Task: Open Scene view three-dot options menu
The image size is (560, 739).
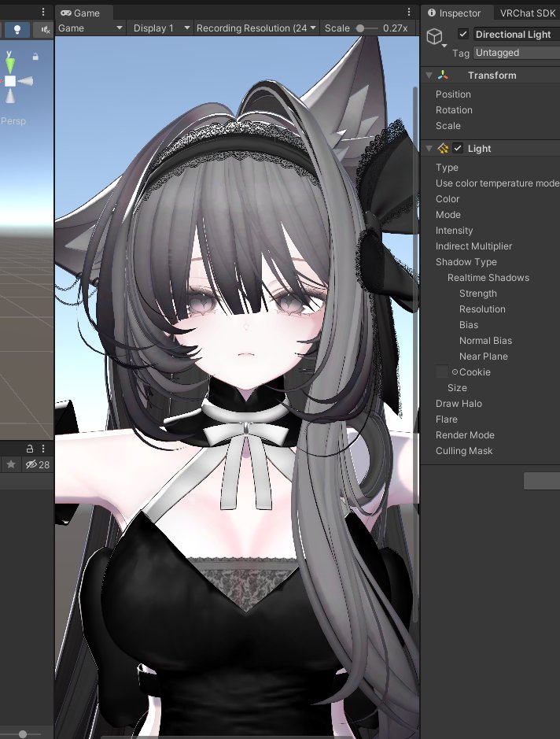Action: (42, 12)
